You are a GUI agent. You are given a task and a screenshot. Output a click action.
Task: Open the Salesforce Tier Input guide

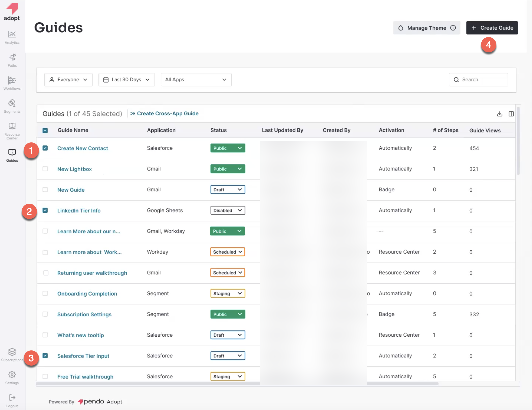[x=83, y=356]
